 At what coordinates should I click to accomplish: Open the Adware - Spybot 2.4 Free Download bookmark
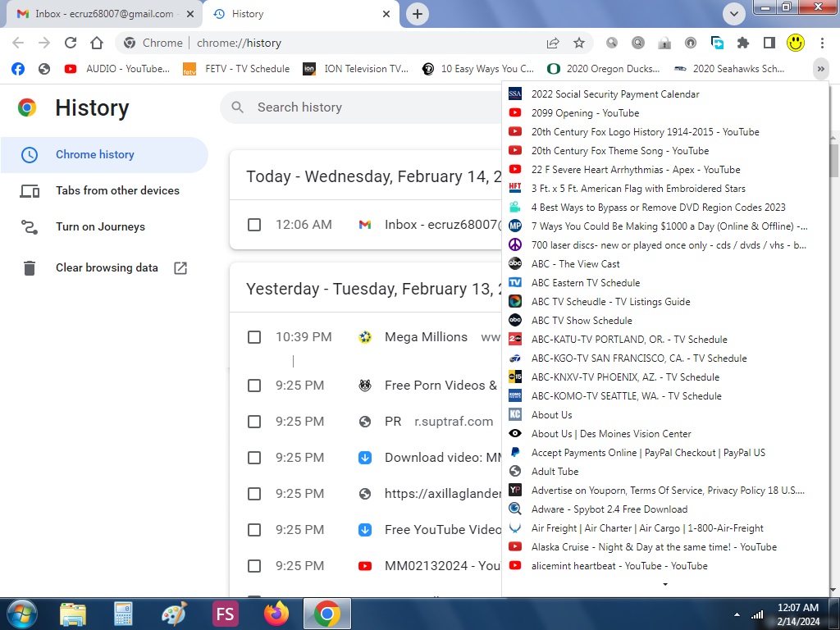coord(664,509)
